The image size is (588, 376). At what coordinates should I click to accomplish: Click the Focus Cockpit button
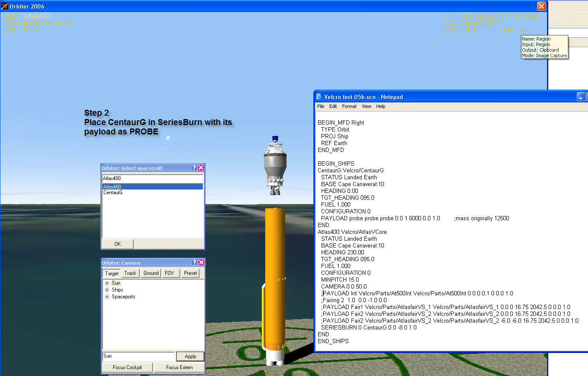point(127,367)
